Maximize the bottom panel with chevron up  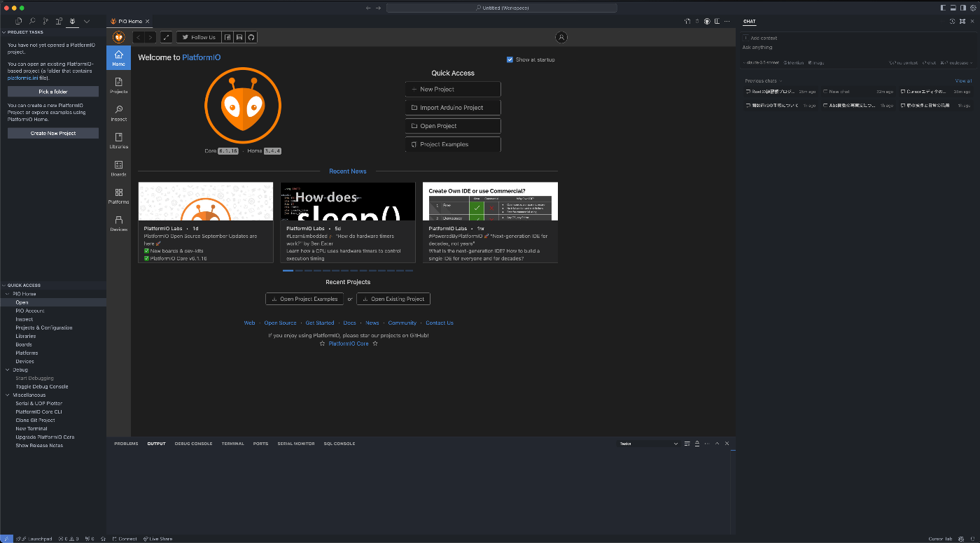click(717, 444)
